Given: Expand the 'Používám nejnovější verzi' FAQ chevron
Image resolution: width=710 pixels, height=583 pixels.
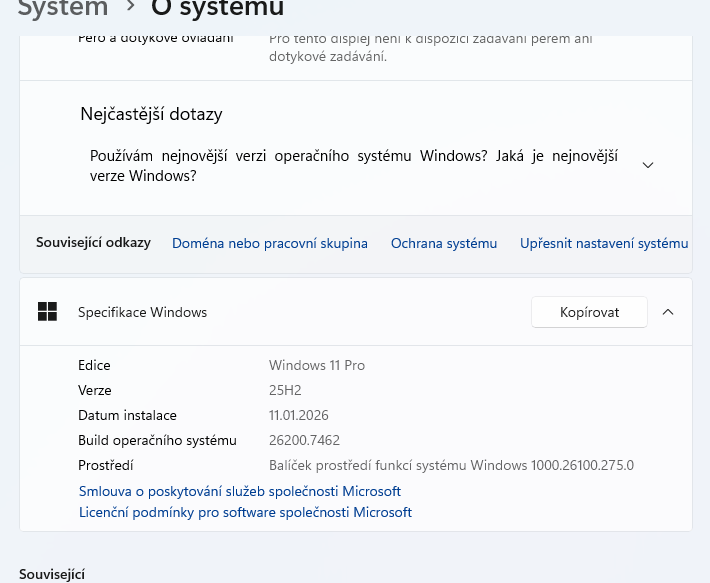Looking at the screenshot, I should (648, 165).
